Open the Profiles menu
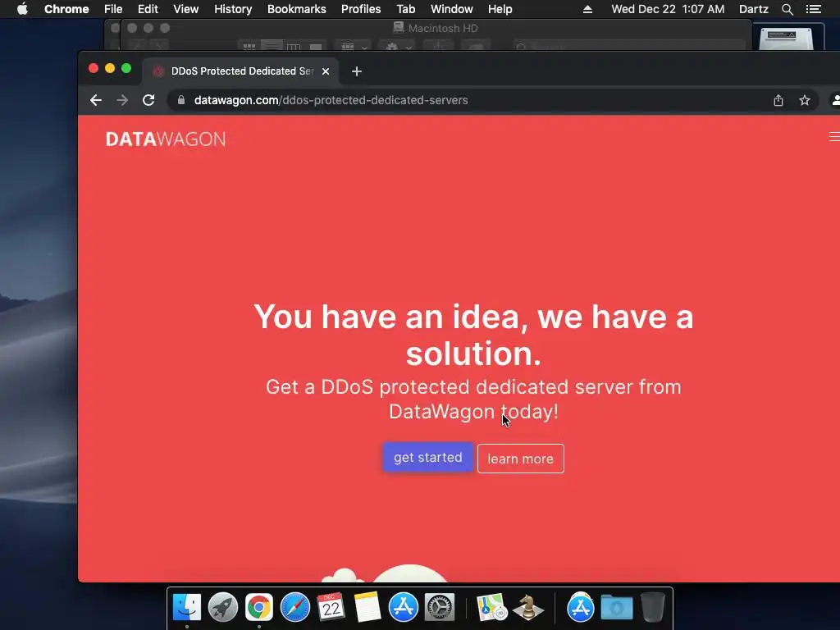Viewport: 840px width, 630px height. (x=361, y=9)
